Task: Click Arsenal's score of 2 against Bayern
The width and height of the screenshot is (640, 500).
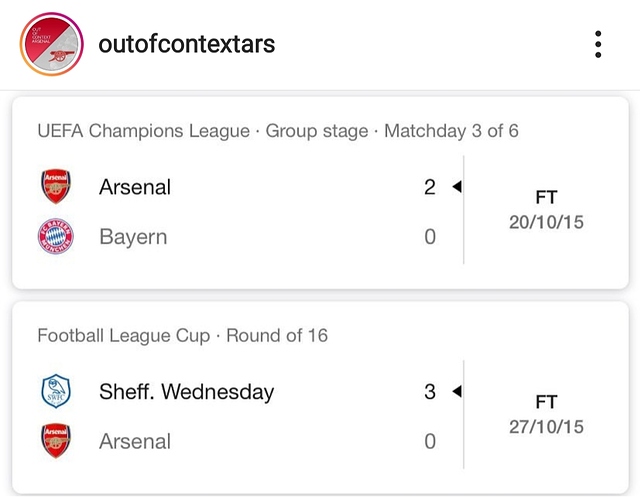Action: tap(430, 187)
